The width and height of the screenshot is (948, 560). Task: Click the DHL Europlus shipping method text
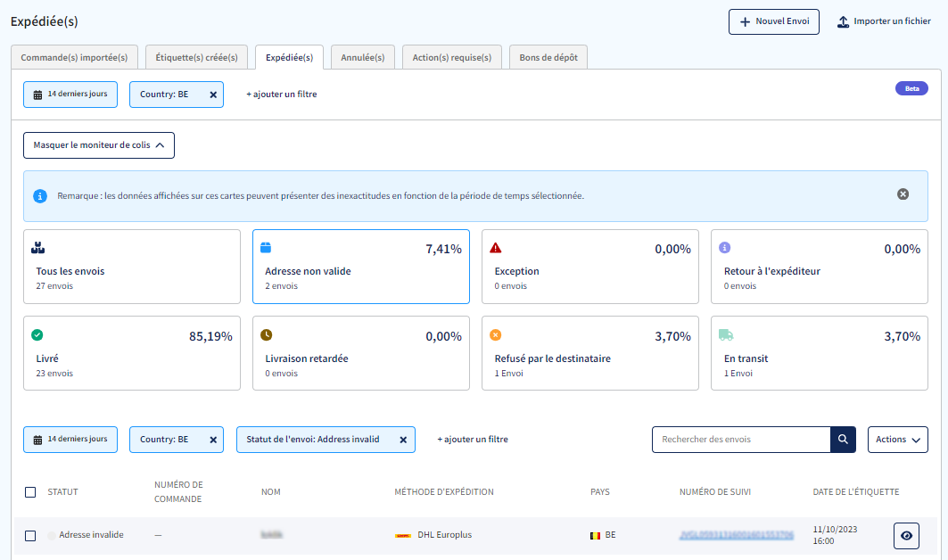[445, 535]
